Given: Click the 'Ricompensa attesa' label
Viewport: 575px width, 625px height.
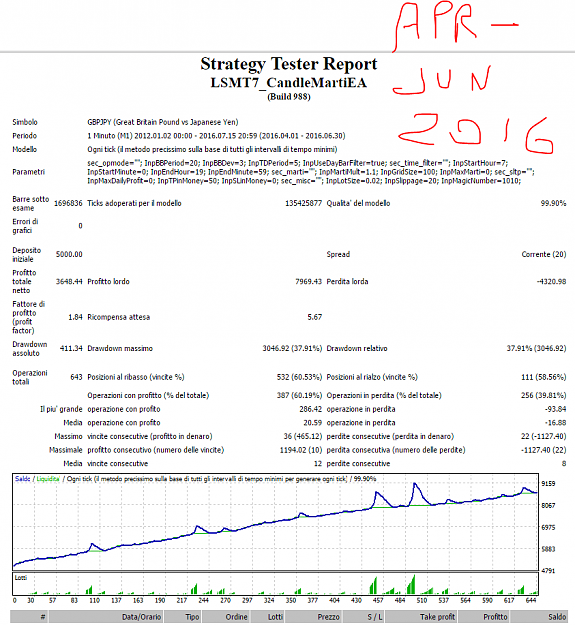Looking at the screenshot, I should 119,317.
